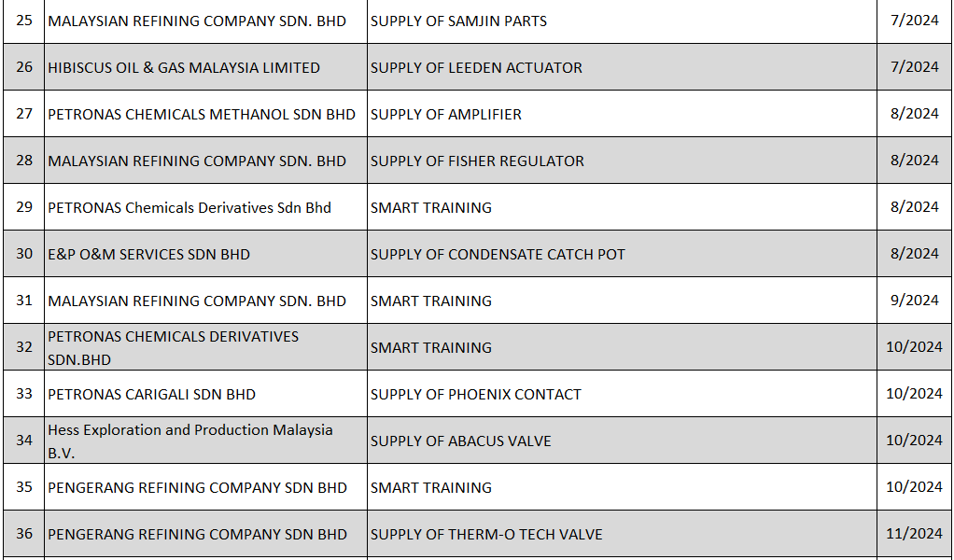The width and height of the screenshot is (954, 560).
Task: Click the Supply of Abacus Valve cell
Action: (461, 441)
